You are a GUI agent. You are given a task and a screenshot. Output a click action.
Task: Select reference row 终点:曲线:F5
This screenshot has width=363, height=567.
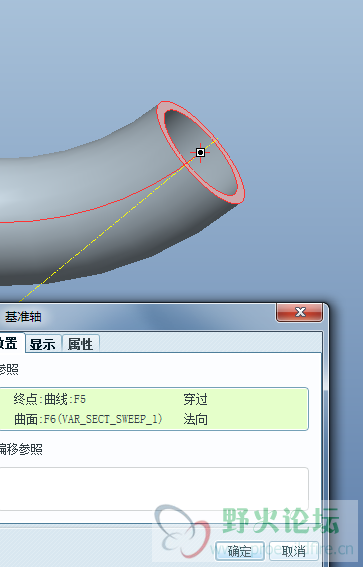click(154, 400)
